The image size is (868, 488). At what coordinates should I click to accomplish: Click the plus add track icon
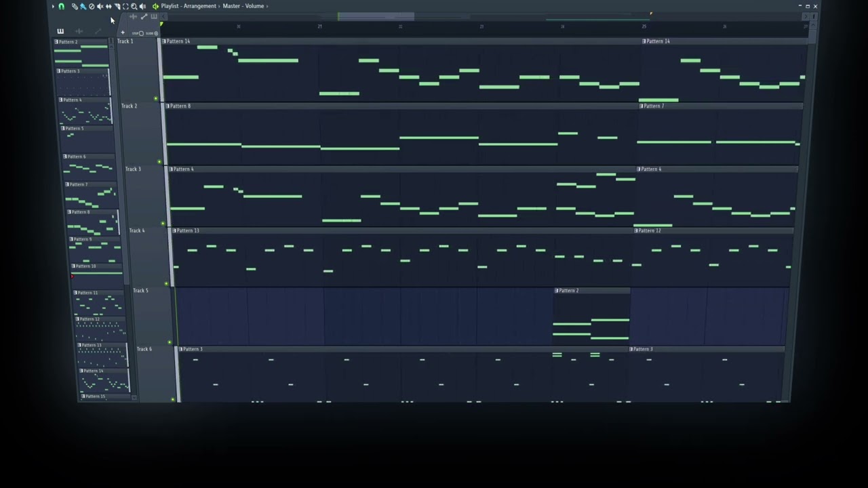[x=123, y=33]
